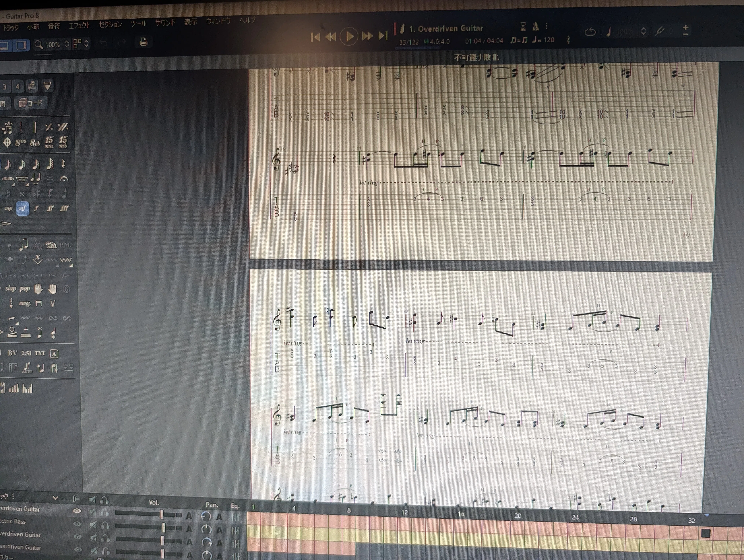Insert the rest symbol in the note palette
The image size is (744, 560).
64,164
